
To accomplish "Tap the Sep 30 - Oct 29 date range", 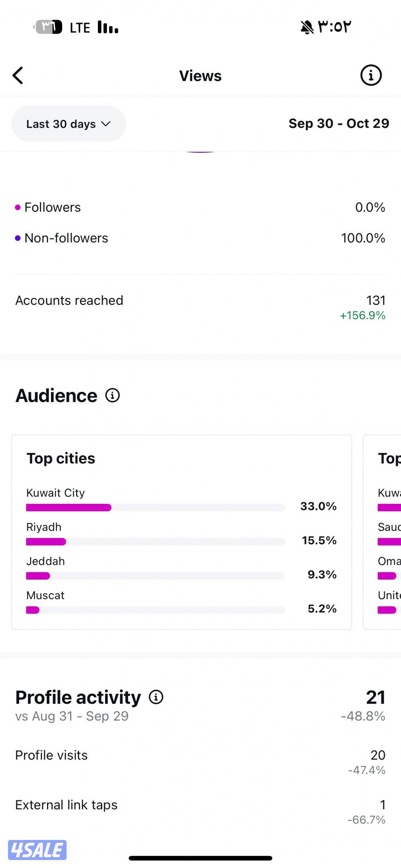I will click(x=338, y=123).
